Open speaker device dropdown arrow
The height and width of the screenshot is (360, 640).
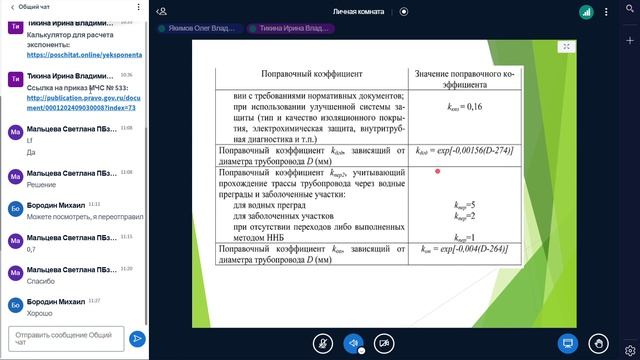coord(361,351)
